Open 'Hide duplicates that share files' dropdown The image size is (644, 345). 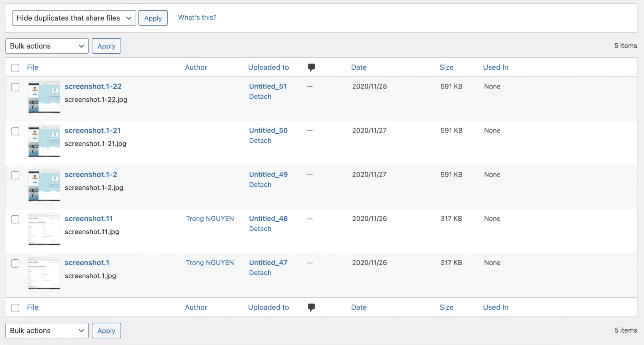(74, 18)
